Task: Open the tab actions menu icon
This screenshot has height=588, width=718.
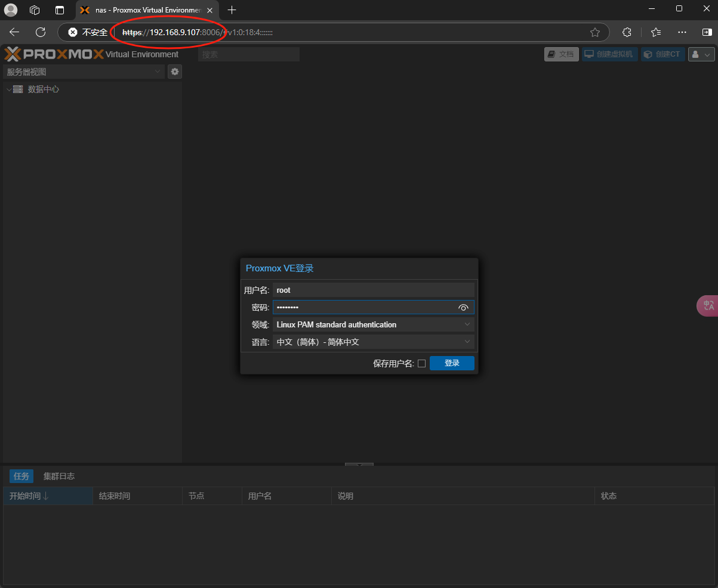Action: tap(59, 10)
